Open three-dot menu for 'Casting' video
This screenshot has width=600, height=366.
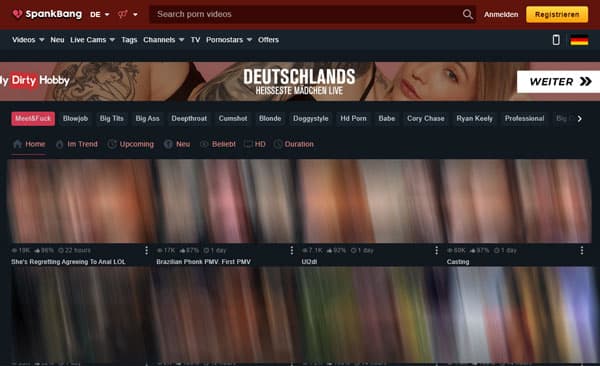582,250
